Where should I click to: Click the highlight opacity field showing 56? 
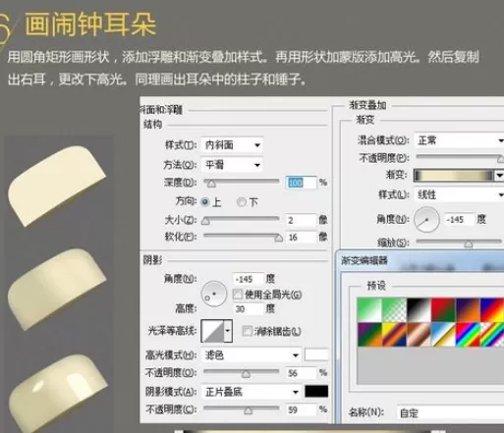(x=301, y=373)
